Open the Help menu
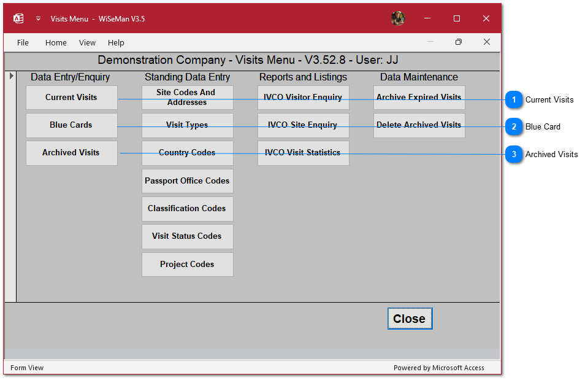This screenshot has width=588, height=380. coord(116,42)
